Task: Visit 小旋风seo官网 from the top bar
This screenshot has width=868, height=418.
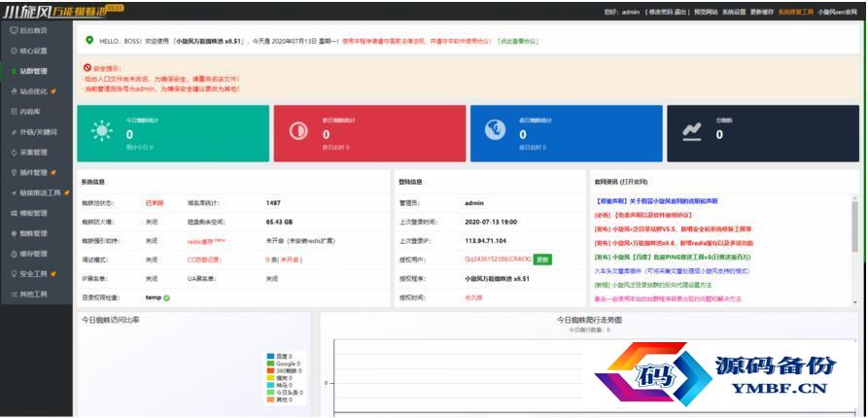Action: coord(837,12)
